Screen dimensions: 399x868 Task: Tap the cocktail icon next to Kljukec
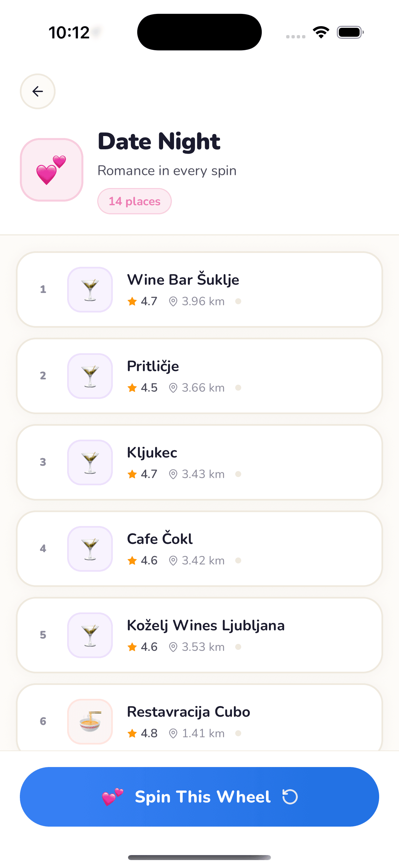90,462
